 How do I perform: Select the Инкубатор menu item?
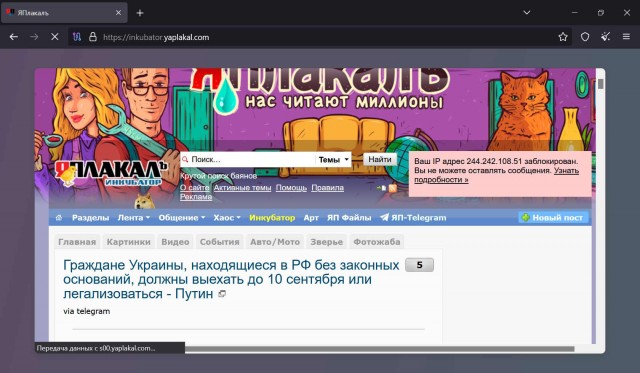[272, 218]
